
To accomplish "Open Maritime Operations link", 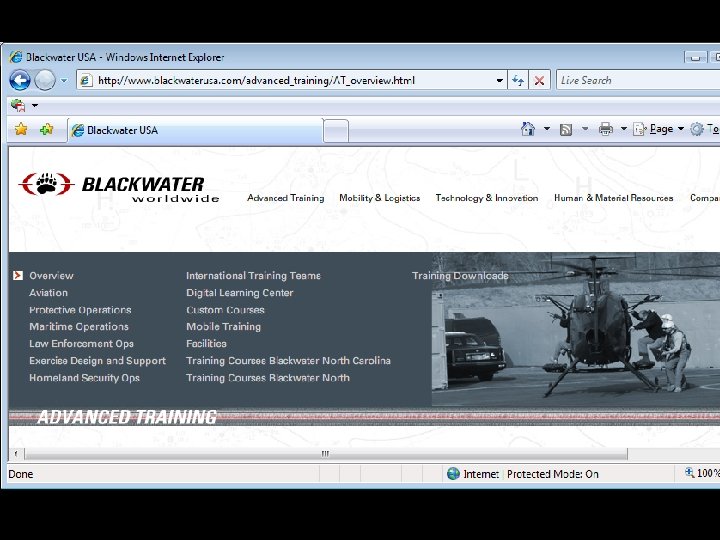I will pos(79,326).
